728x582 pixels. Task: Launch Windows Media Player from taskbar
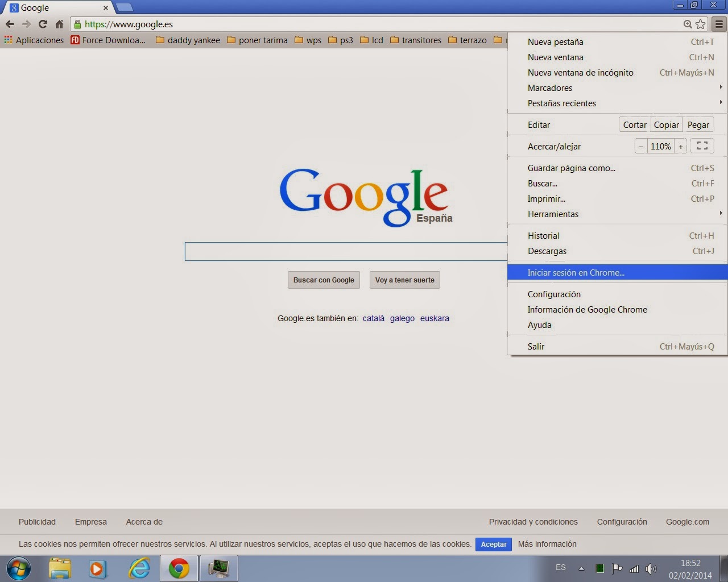(x=98, y=569)
